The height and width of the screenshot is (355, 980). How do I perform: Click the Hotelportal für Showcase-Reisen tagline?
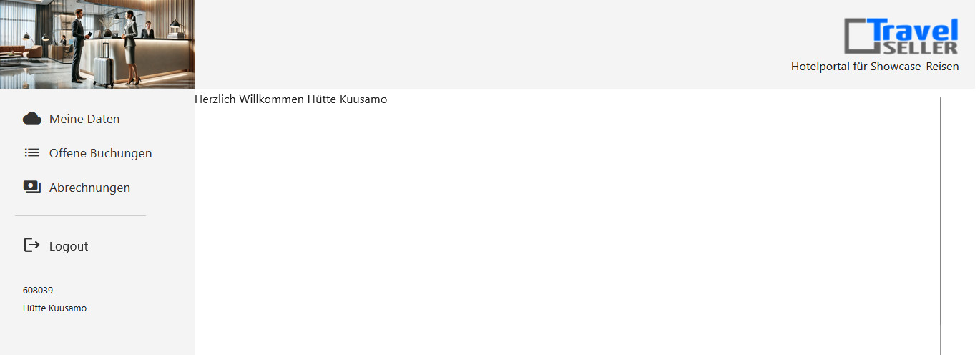pos(874,67)
